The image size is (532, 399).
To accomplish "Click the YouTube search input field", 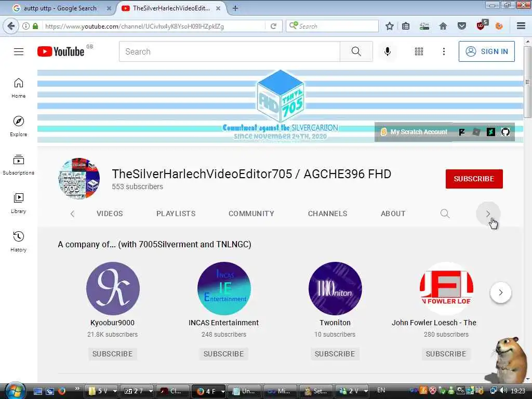I will tap(229, 51).
